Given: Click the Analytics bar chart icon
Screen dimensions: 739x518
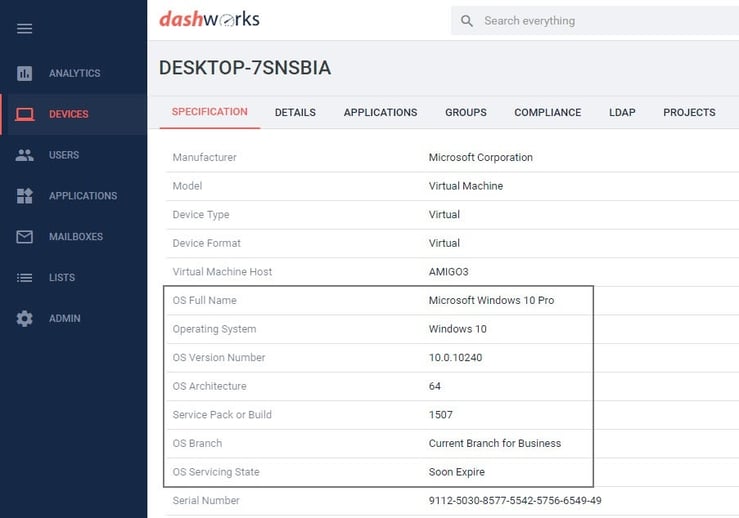Looking at the screenshot, I should click(x=25, y=73).
